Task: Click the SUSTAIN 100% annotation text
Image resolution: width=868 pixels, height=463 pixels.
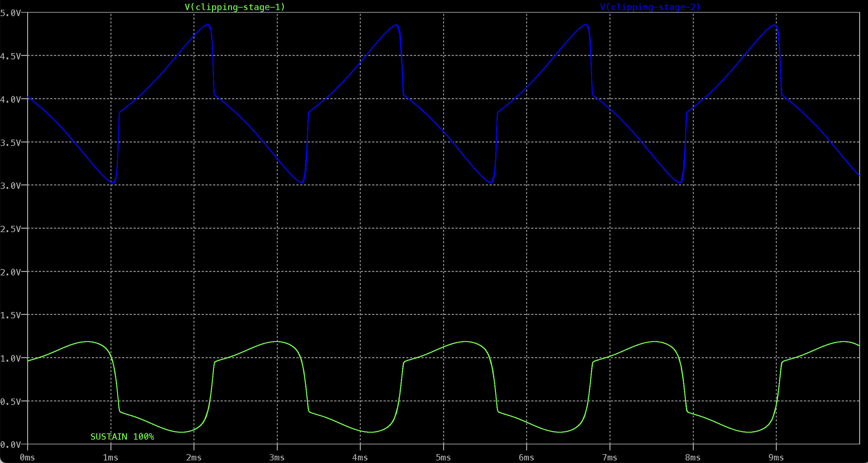Action: point(122,437)
